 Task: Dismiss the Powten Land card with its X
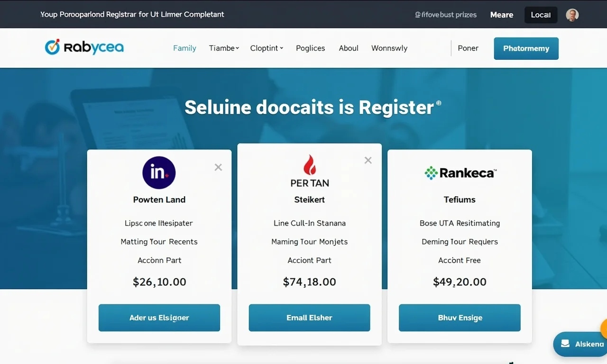coord(218,167)
